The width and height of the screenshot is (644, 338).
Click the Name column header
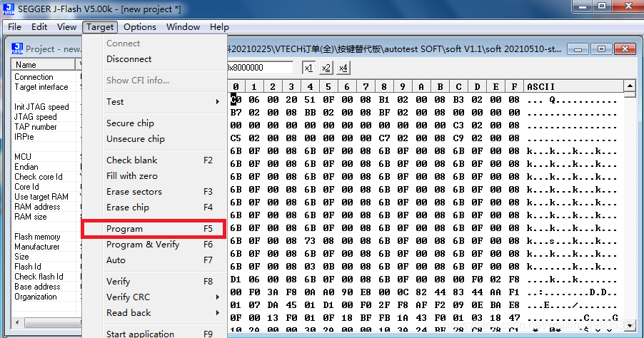coord(44,65)
